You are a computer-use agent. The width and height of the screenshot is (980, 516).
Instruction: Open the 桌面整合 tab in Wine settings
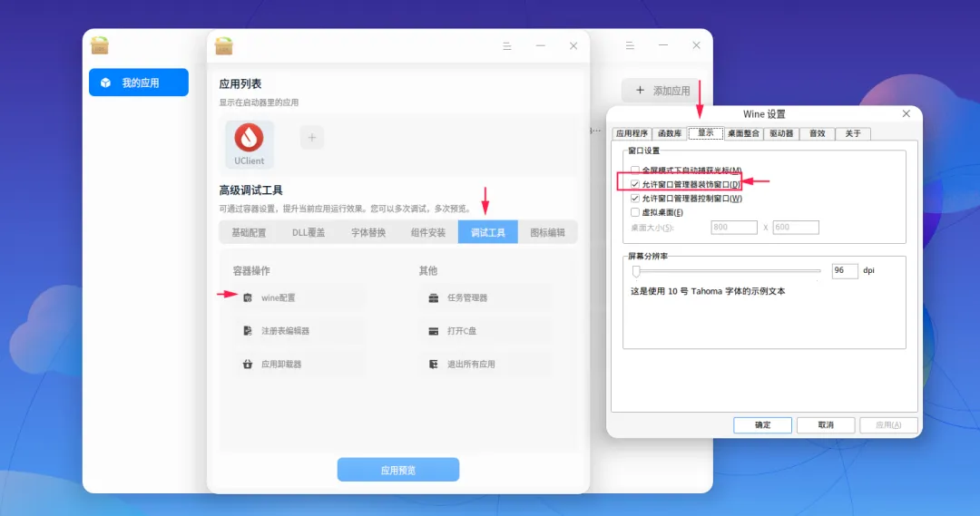[x=743, y=133]
